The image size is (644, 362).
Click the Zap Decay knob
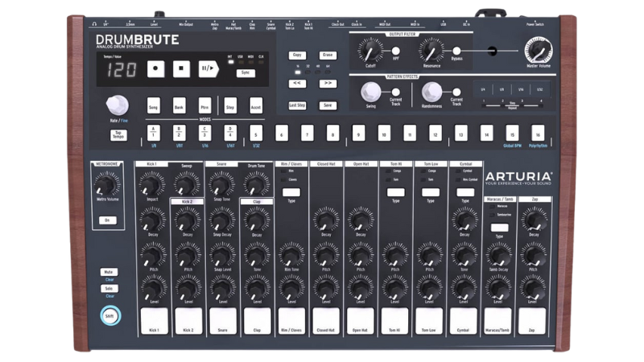534,220
